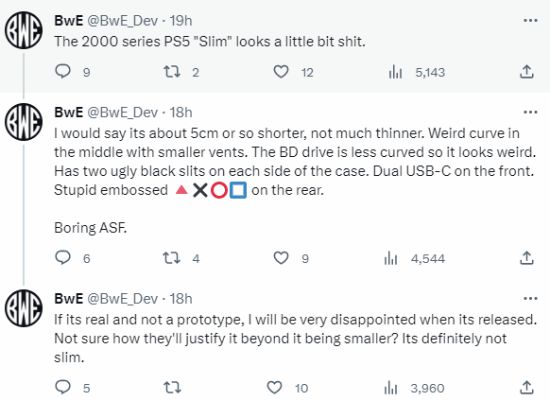Reply to the third tweet with 5 comments
Image resolution: width=550 pixels, height=401 pixels.
(x=63, y=387)
